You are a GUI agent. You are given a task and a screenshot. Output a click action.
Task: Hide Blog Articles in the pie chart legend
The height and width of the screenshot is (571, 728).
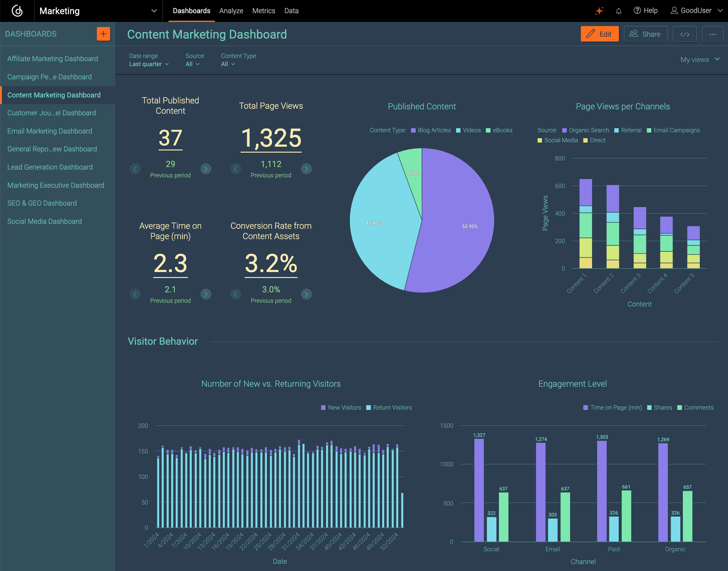pyautogui.click(x=431, y=130)
